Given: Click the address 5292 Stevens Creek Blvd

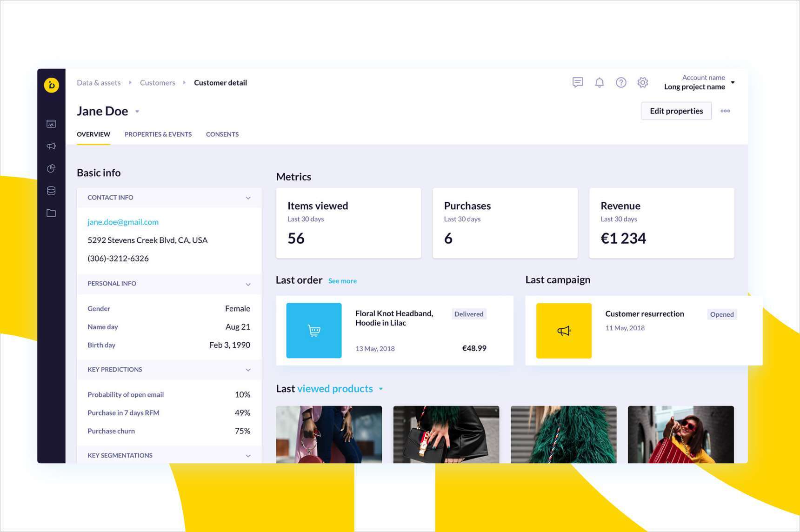Looking at the screenshot, I should pos(147,240).
